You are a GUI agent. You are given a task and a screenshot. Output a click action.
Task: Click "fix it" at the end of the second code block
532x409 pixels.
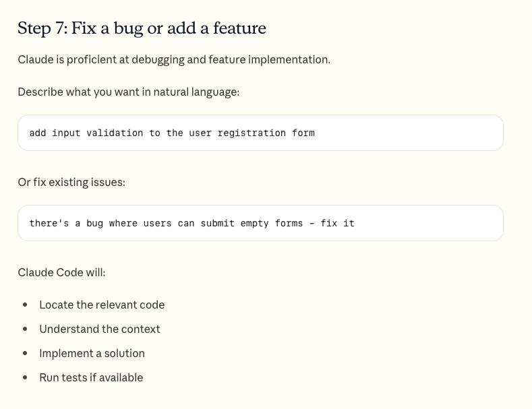(x=338, y=223)
